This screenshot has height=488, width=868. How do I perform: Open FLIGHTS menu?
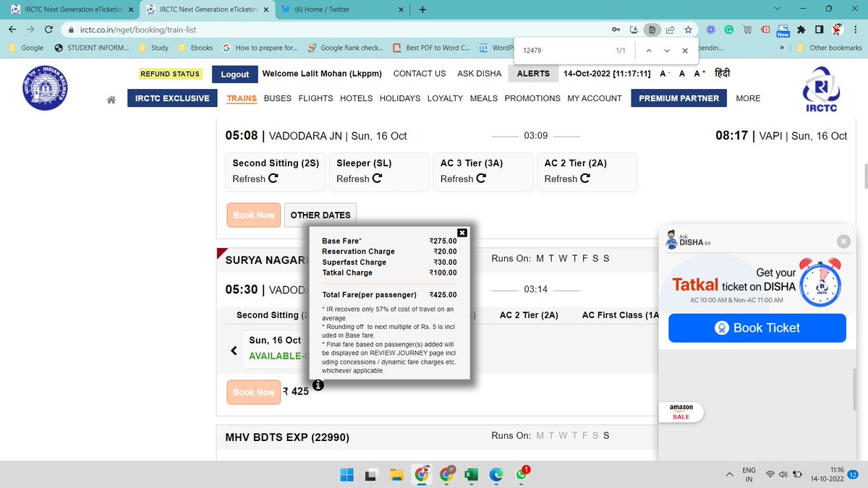315,98
